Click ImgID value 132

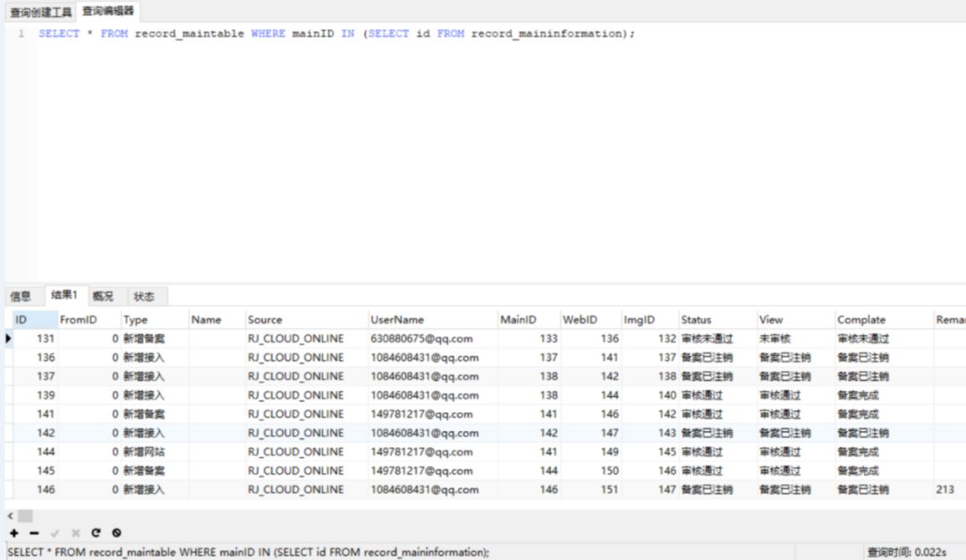pyautogui.click(x=666, y=338)
